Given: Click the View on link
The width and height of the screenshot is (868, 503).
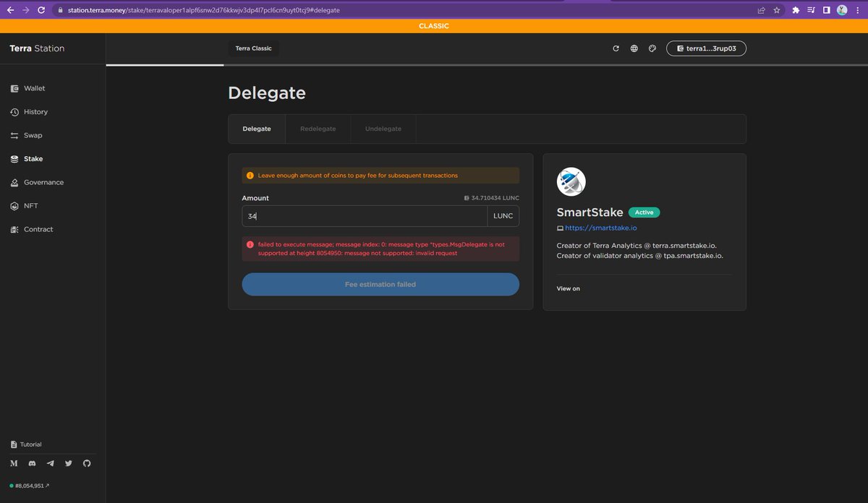Looking at the screenshot, I should point(568,288).
